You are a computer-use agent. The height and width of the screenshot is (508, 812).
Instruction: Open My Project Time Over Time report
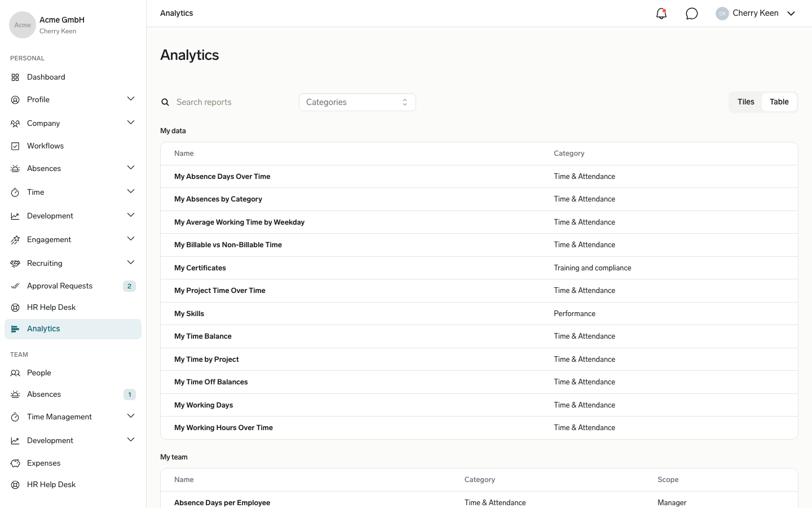click(220, 291)
